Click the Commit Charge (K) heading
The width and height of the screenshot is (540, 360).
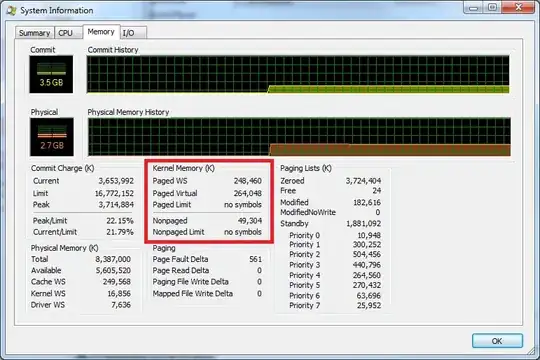[x=62, y=168]
